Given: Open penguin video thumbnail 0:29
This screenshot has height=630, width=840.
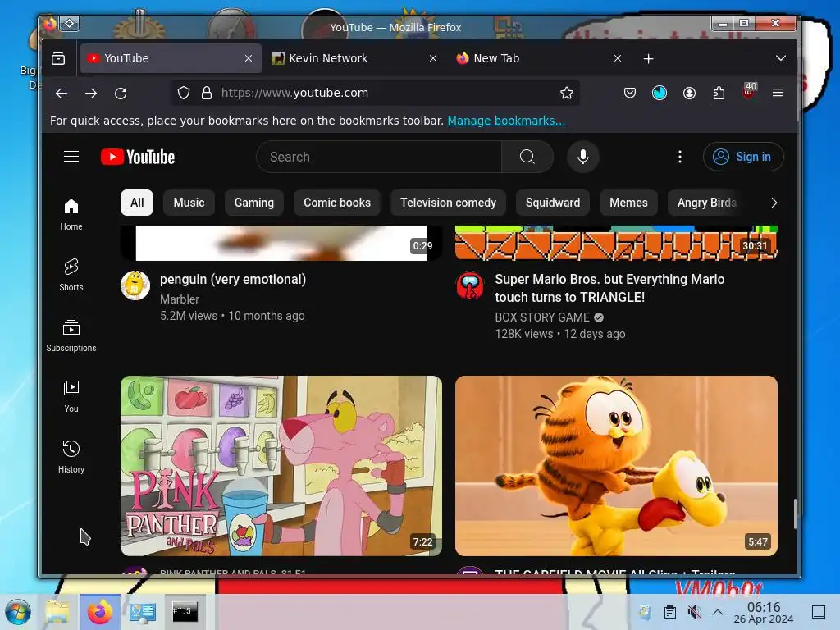Looking at the screenshot, I should (x=281, y=243).
